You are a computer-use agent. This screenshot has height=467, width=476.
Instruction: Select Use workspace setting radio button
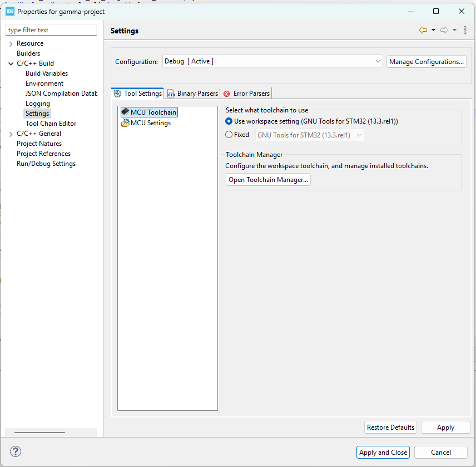229,121
